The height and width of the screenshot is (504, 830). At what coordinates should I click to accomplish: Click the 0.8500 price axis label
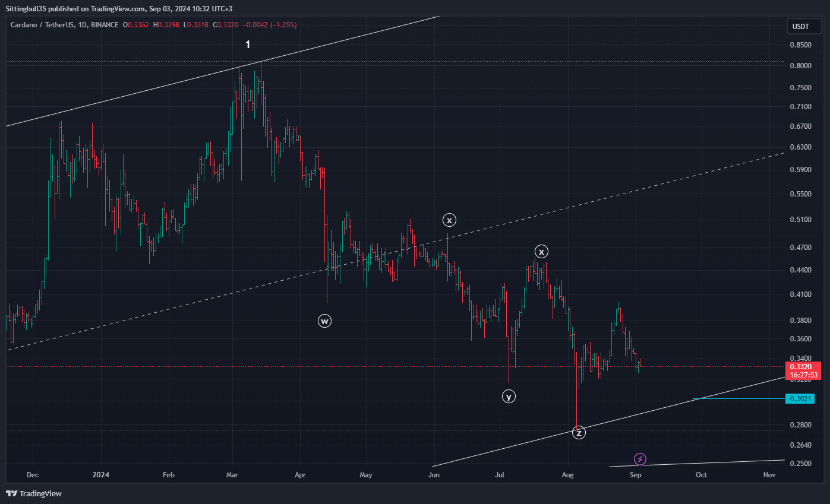coord(801,45)
